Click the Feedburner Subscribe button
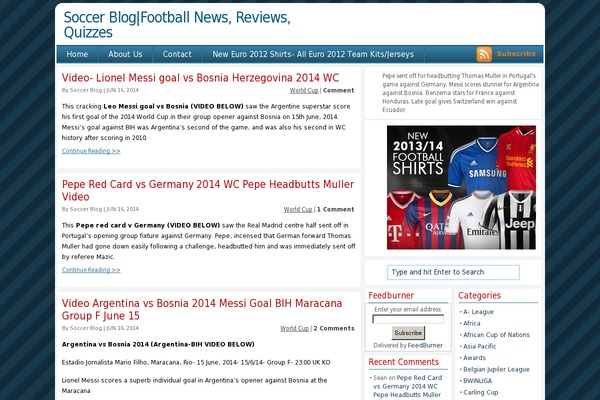This screenshot has height=400, width=600. pyautogui.click(x=408, y=333)
